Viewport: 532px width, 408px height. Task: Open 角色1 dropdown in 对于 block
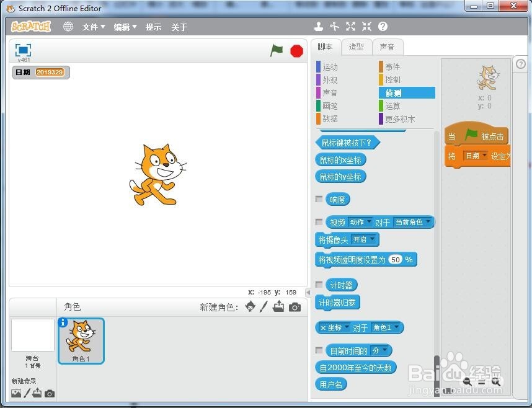[386, 327]
